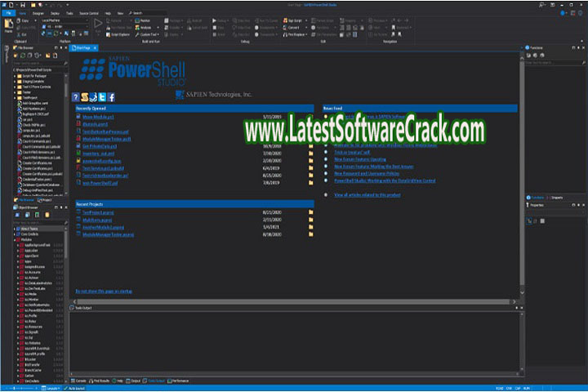Click 'Do not show this page on startup' link
This screenshot has width=588, height=392.
click(x=104, y=291)
